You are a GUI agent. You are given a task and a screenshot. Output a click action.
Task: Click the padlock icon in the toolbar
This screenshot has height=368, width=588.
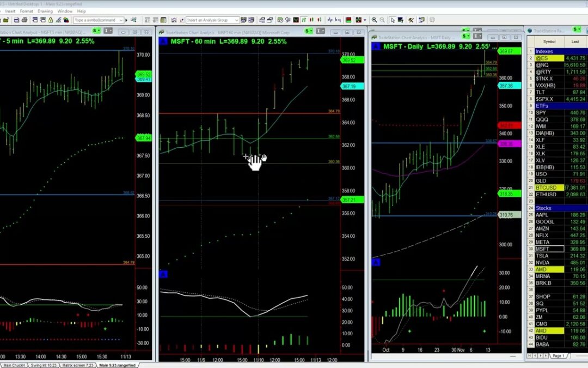tap(50, 20)
